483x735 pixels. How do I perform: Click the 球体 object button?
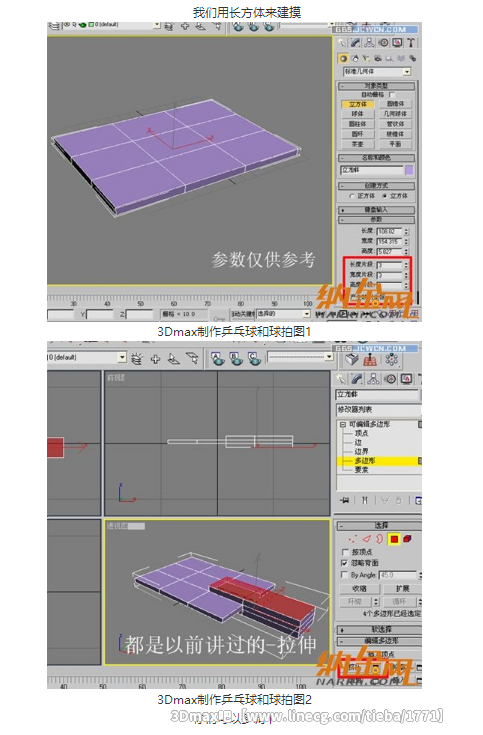pos(358,114)
